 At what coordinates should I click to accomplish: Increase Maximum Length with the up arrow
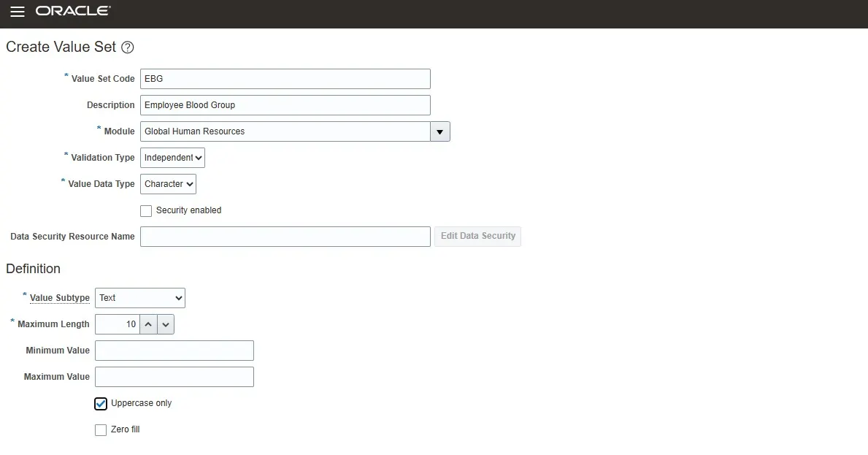(x=148, y=324)
